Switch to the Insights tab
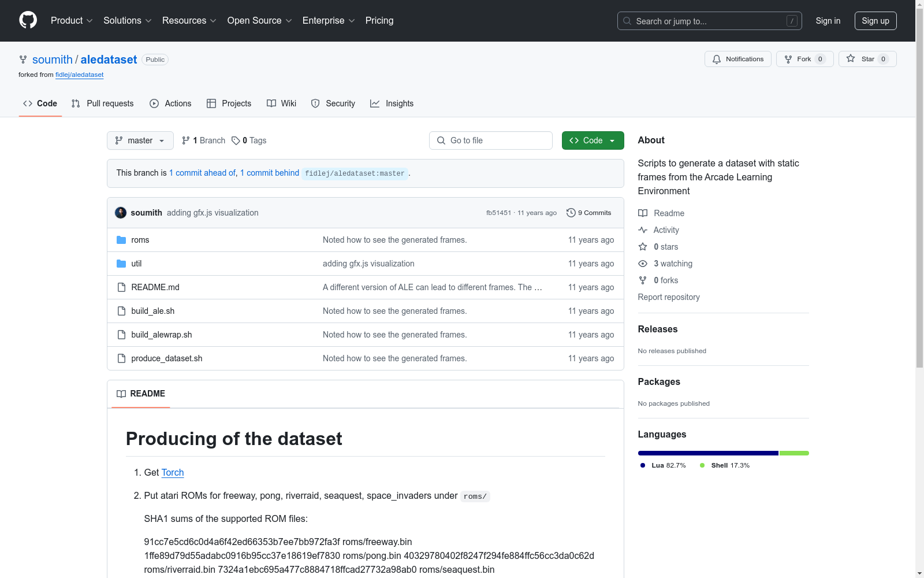The image size is (924, 578). pyautogui.click(x=392, y=103)
